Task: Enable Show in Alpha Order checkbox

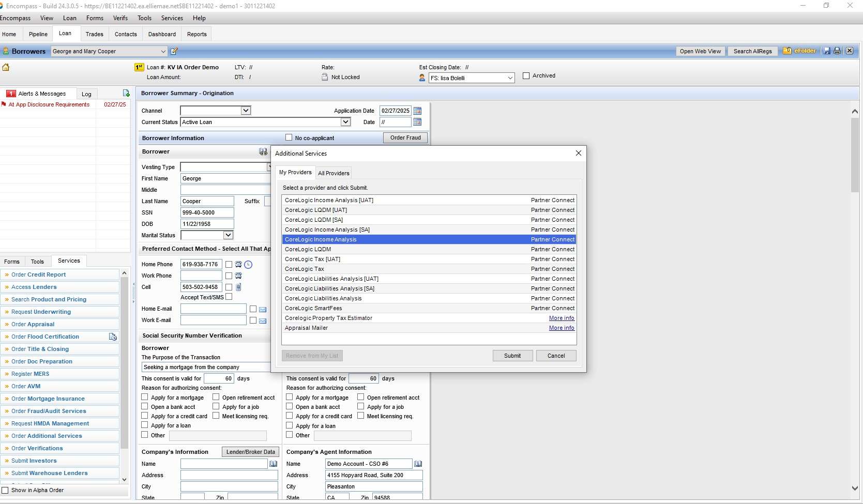Action: (5, 490)
